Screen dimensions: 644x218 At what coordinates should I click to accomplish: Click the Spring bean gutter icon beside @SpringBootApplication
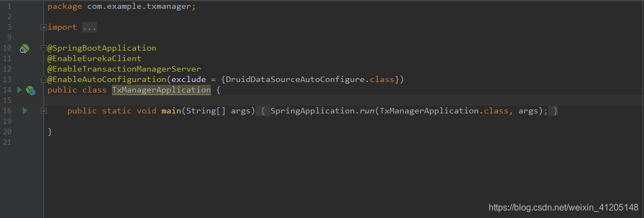(24, 49)
